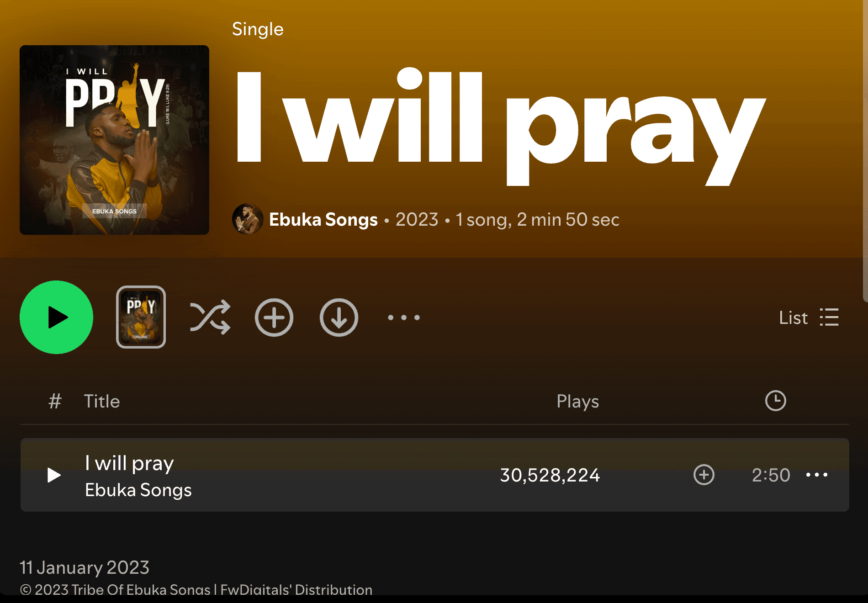Open more options menu for the single
This screenshot has height=603, width=868.
tap(404, 317)
